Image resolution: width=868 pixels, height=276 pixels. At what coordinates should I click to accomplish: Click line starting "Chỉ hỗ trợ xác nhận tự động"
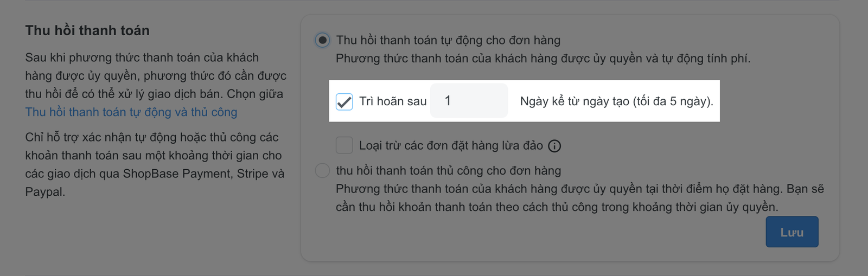point(151,137)
